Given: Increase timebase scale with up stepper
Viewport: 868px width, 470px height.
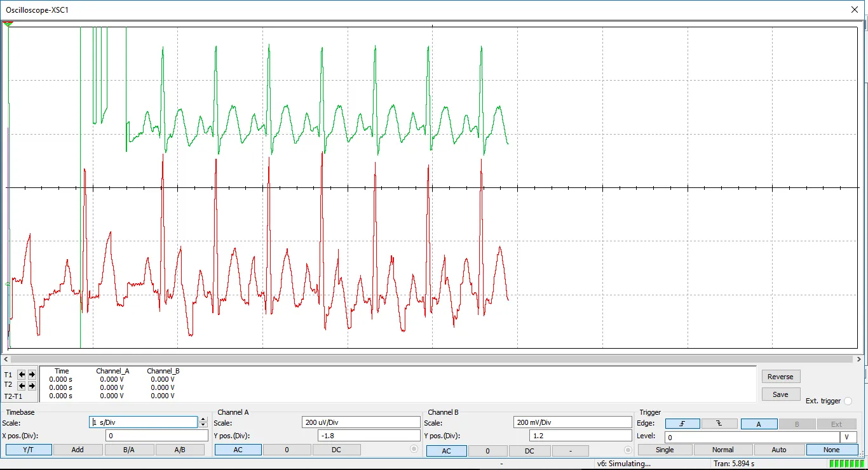Looking at the screenshot, I should click(203, 419).
